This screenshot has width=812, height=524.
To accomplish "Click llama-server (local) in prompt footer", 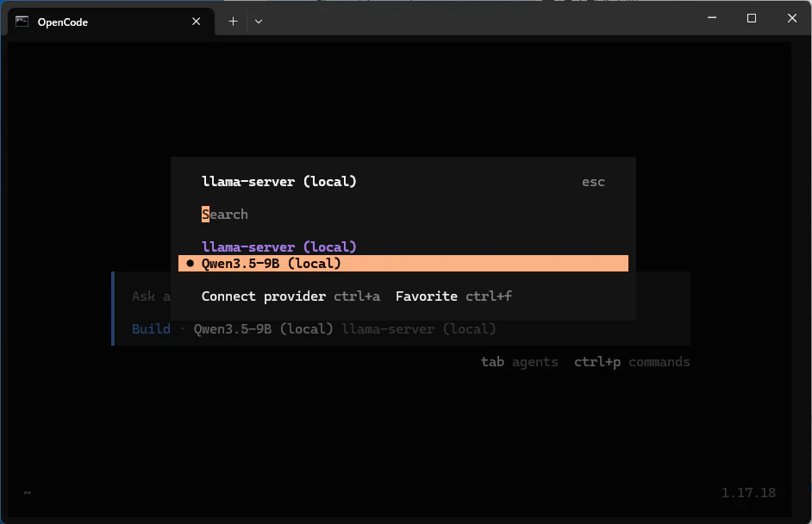I will [418, 329].
